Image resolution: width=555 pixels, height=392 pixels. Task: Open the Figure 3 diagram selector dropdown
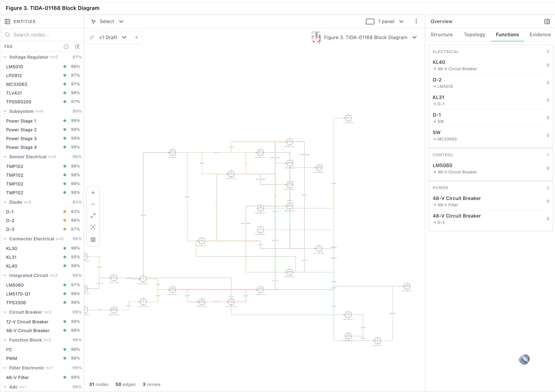point(415,37)
